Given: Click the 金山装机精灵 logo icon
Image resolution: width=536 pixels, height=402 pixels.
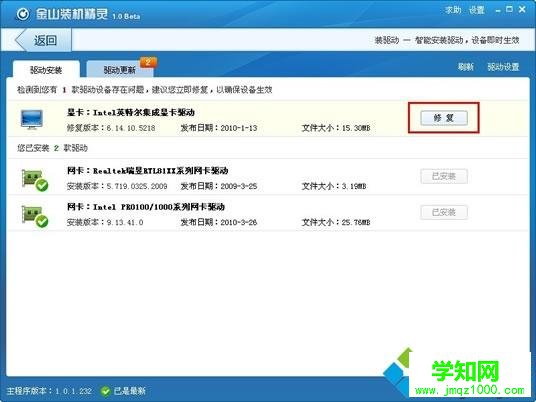Looking at the screenshot, I should tap(23, 14).
